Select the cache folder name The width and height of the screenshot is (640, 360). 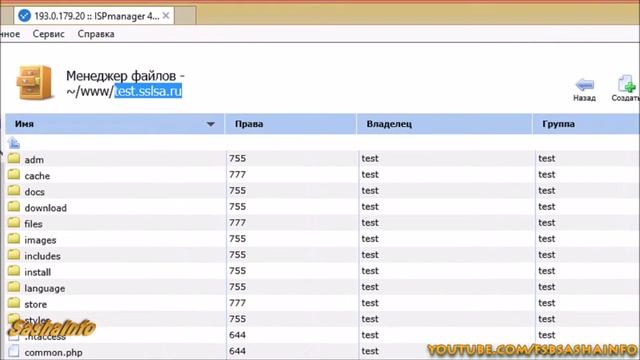pos(37,176)
